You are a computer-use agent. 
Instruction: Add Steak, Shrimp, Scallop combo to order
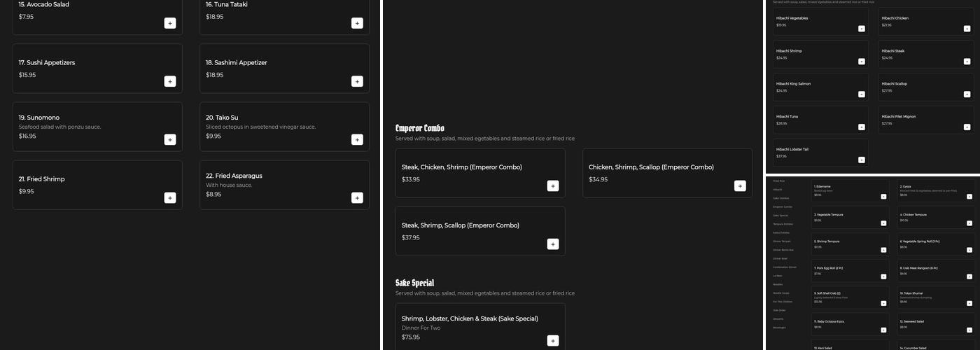[552, 244]
